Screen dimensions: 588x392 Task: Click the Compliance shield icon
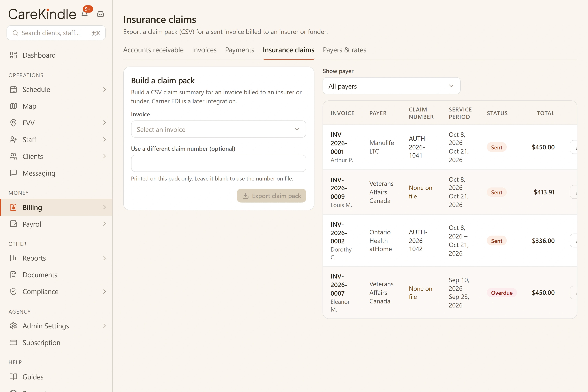point(13,292)
